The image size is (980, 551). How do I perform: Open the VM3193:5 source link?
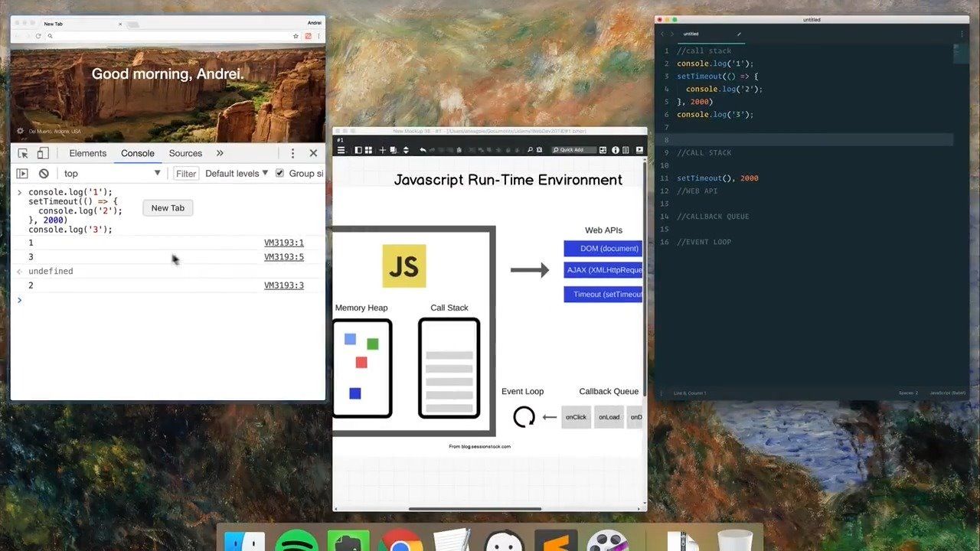click(x=284, y=257)
